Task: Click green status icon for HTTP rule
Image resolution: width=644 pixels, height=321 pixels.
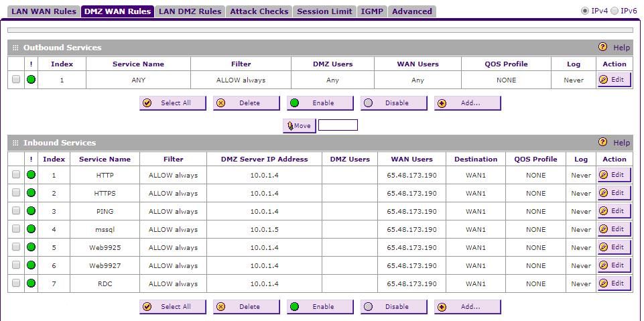Action: 31,175
